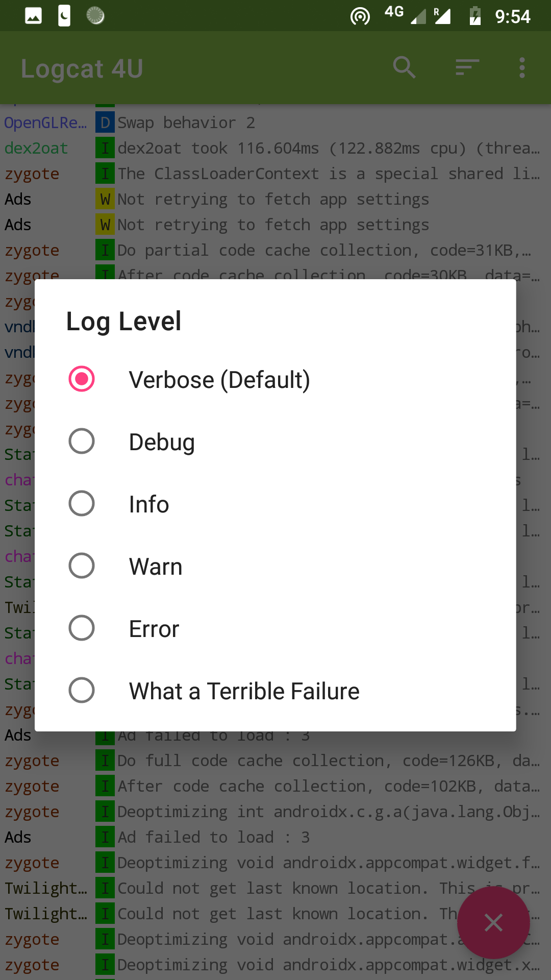Choose the What a Terrible Failure option
This screenshot has height=980, width=551.
pos(82,690)
